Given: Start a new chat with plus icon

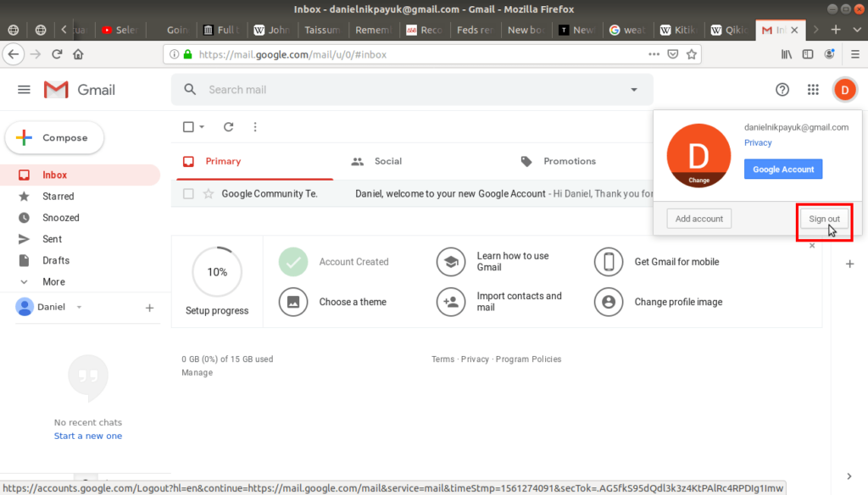Looking at the screenshot, I should click(149, 308).
